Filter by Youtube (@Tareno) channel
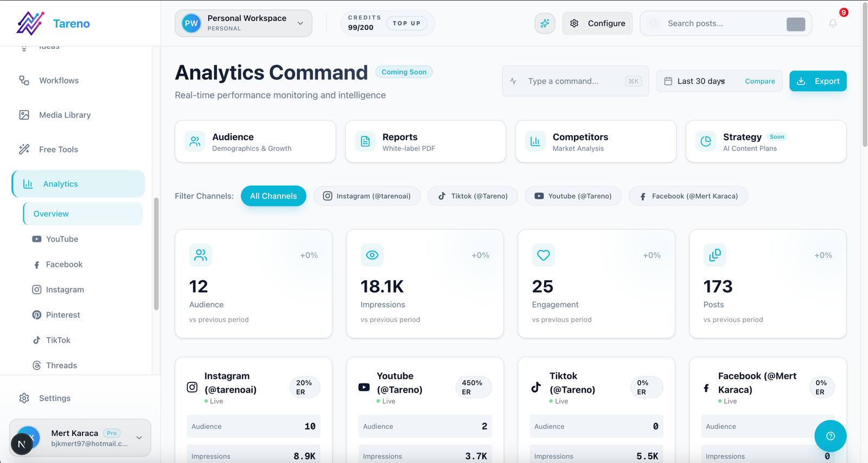 573,196
